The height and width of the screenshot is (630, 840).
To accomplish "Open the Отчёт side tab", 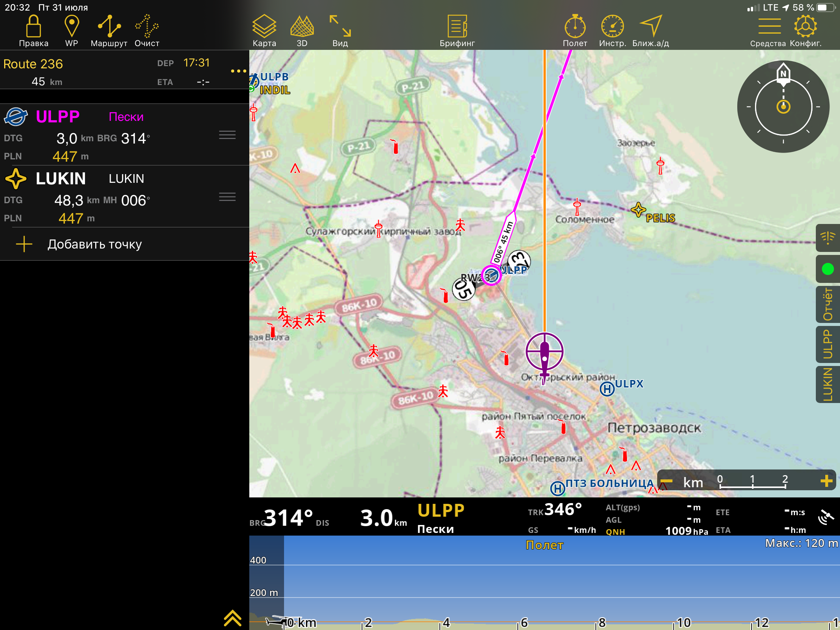I will point(828,304).
